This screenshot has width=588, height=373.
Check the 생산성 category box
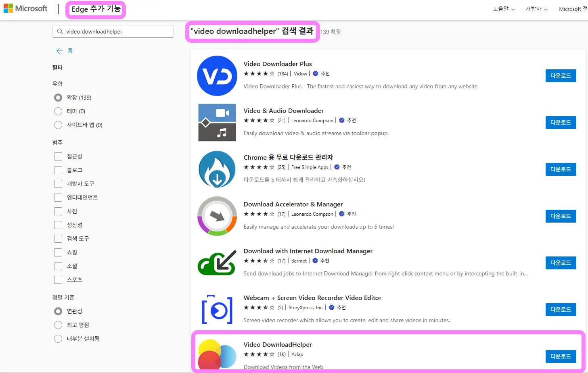(58, 225)
